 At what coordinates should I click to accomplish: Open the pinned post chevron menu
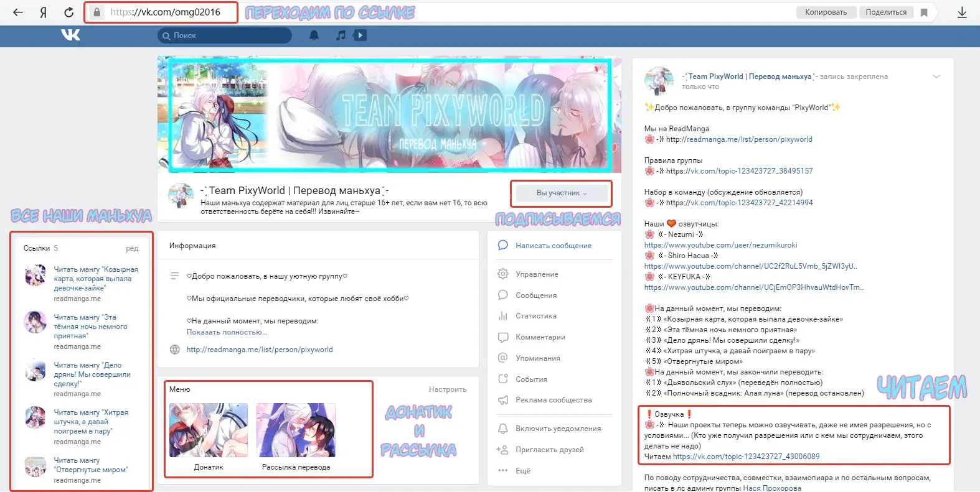(x=936, y=77)
